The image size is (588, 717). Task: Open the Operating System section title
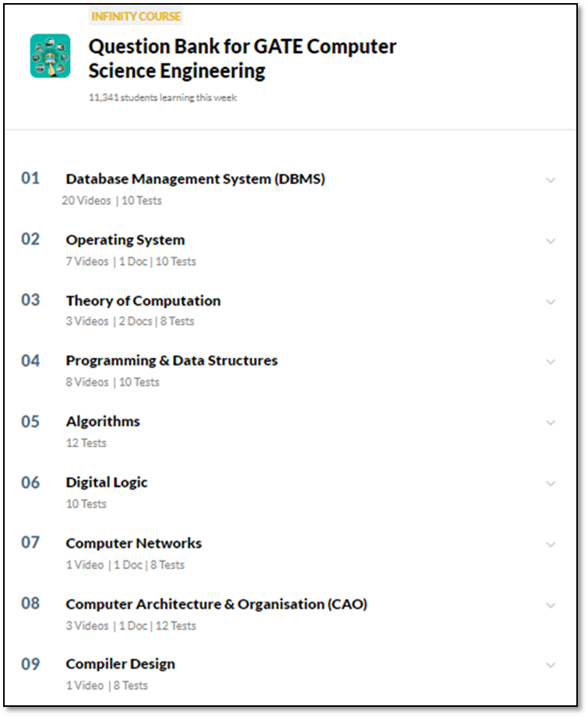click(x=125, y=240)
